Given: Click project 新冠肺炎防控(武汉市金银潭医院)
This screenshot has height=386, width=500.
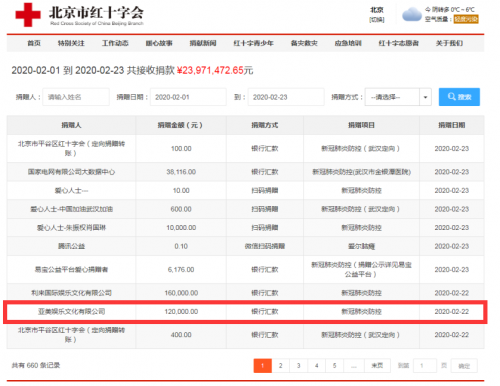Looking at the screenshot, I should click(x=361, y=172).
